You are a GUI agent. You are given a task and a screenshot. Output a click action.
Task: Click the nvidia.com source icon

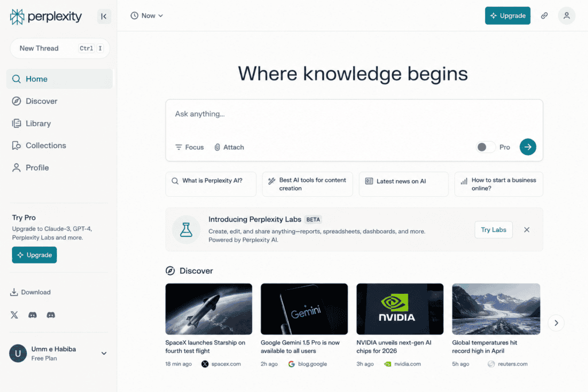(x=388, y=364)
